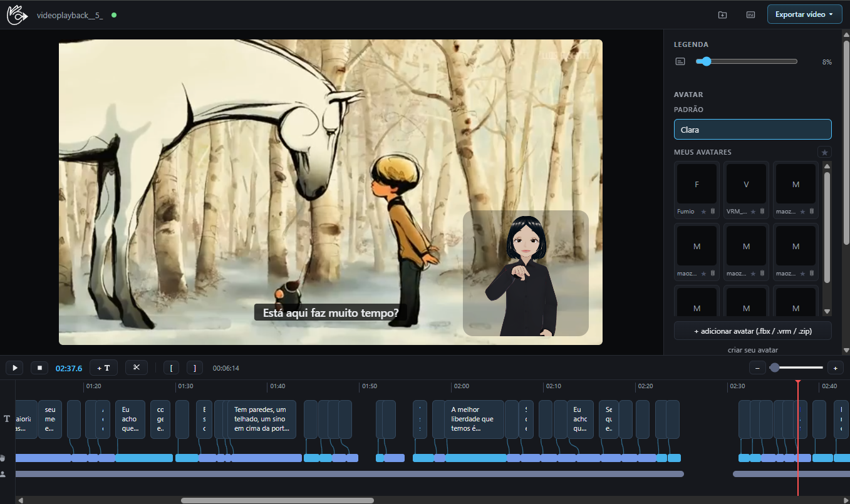
Task: Star the VRM_ avatar card
Action: click(x=753, y=212)
